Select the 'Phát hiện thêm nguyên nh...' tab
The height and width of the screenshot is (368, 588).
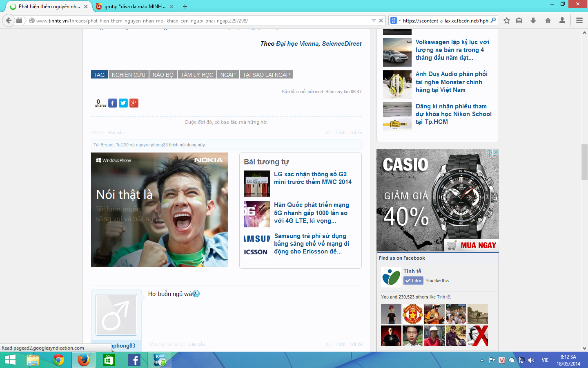pos(49,7)
